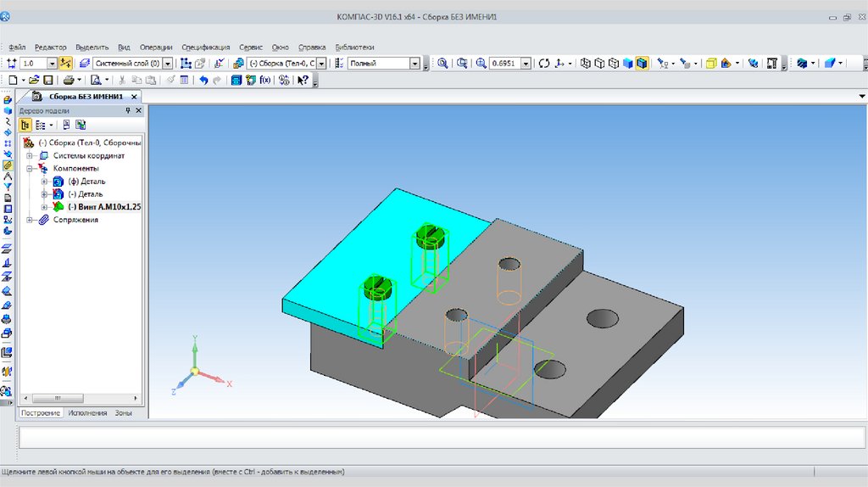Viewport: 868px width, 487px height.
Task: Click the Zoom to fit magnifier icon
Action: [x=442, y=64]
